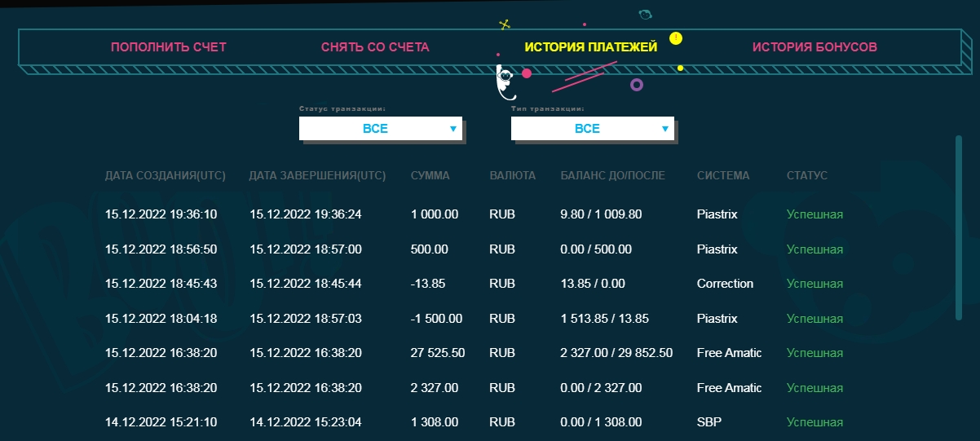Click Успешная status in Correction row

coord(814,284)
